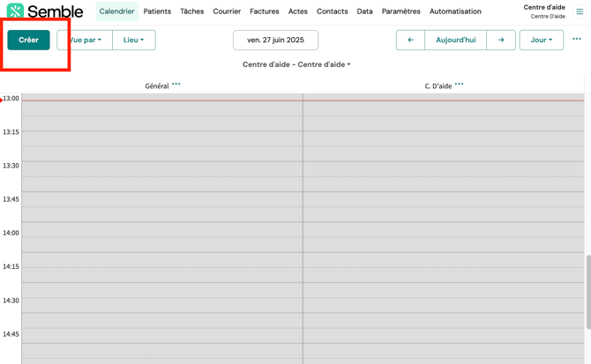Expand Centre d'aide calendar selector
Image resolution: width=591 pixels, height=364 pixels.
tap(296, 64)
